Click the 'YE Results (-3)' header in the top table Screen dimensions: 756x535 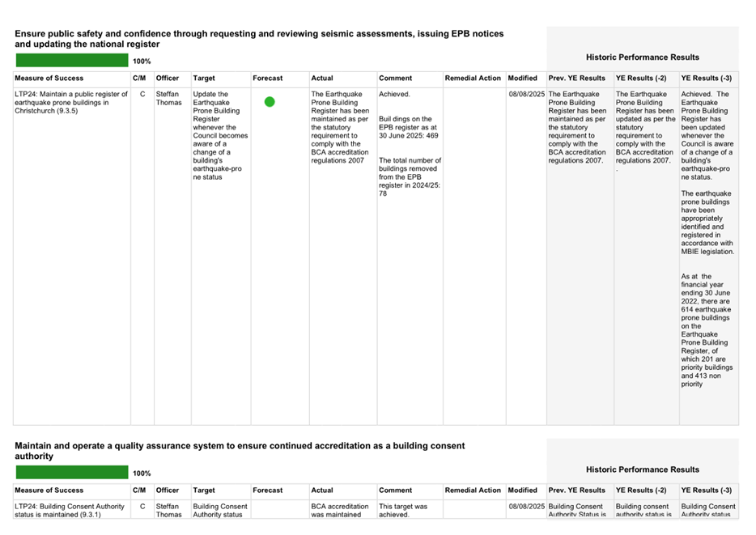click(x=707, y=79)
